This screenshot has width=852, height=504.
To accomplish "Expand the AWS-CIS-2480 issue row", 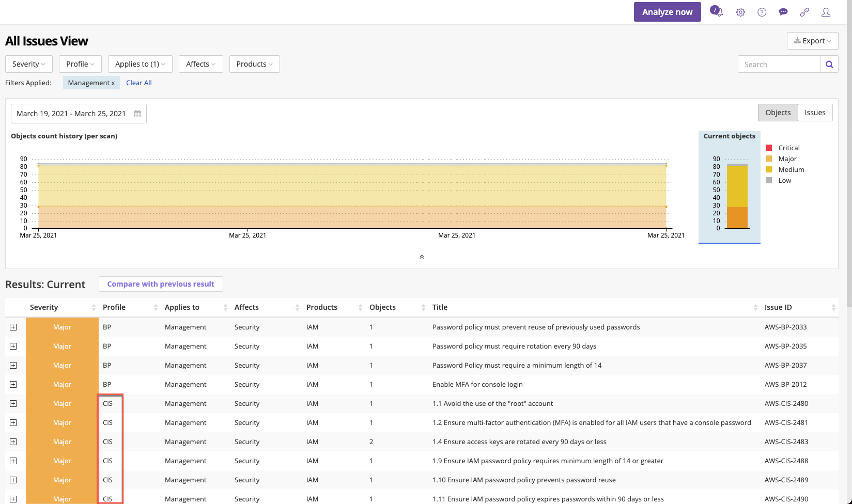I will click(x=13, y=403).
